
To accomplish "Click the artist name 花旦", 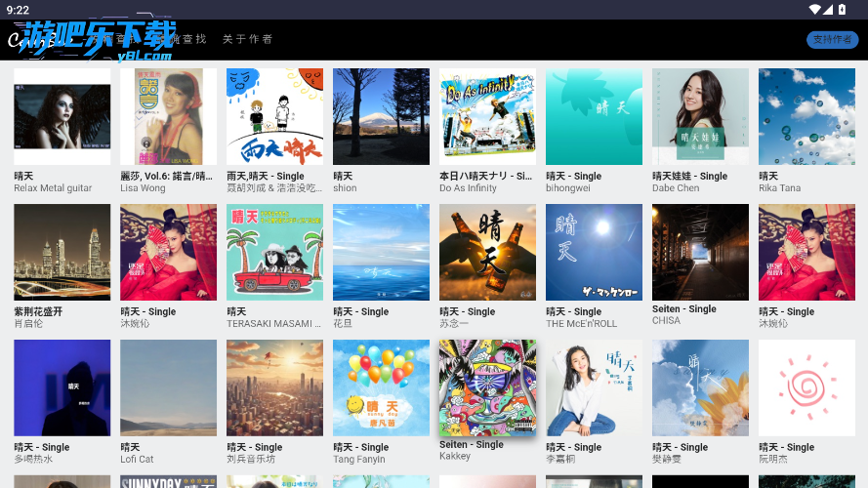I will coord(343,324).
